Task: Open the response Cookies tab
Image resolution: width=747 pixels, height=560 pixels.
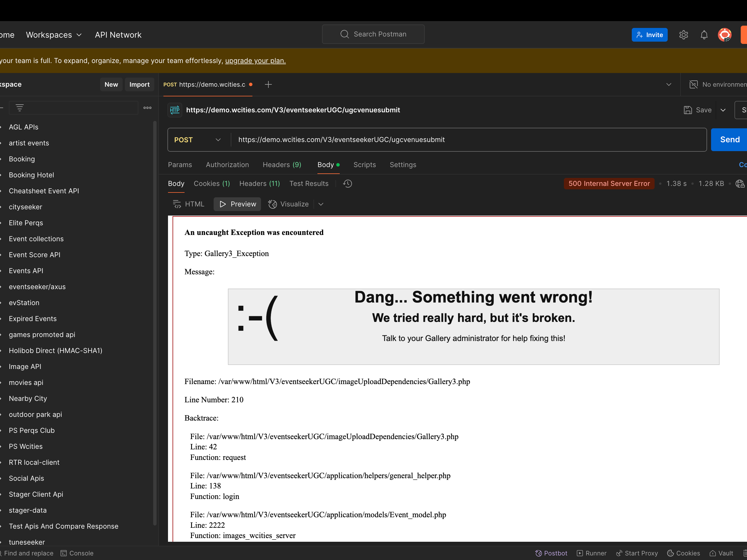Action: pyautogui.click(x=212, y=184)
